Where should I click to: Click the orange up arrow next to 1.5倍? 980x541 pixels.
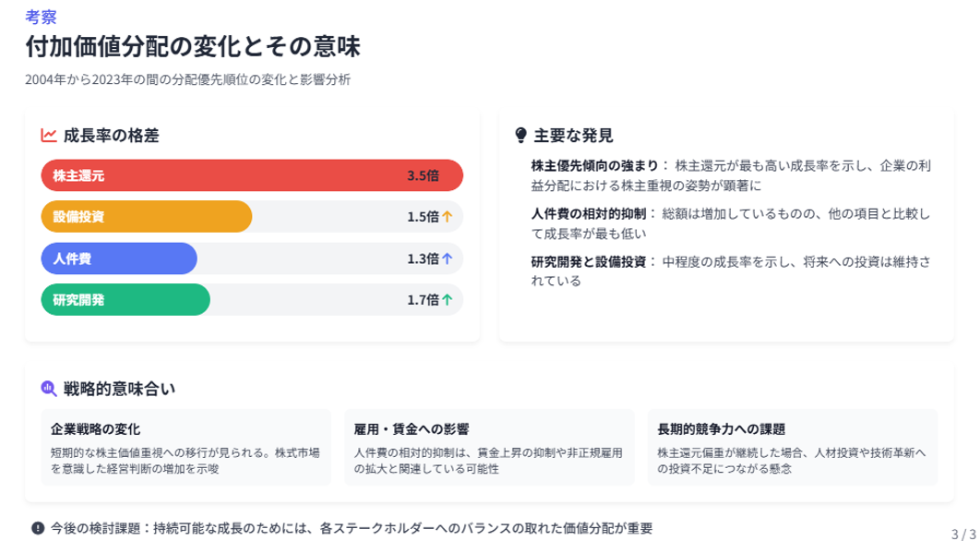click(447, 217)
